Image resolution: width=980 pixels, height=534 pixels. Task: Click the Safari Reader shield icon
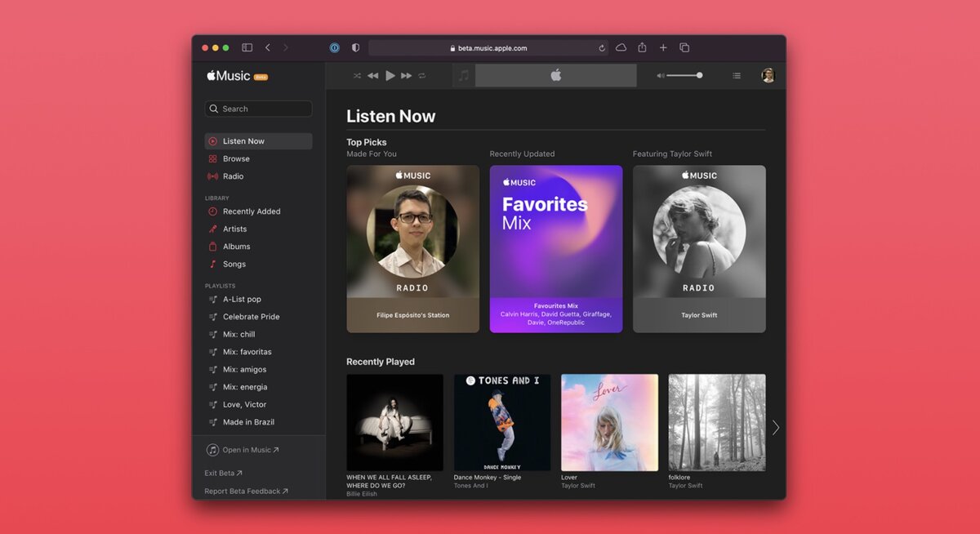355,47
